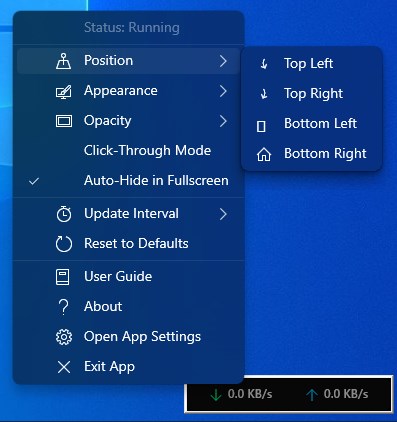Click the upload speed 0.0 KB/s value
The image size is (397, 422).
pos(346,394)
